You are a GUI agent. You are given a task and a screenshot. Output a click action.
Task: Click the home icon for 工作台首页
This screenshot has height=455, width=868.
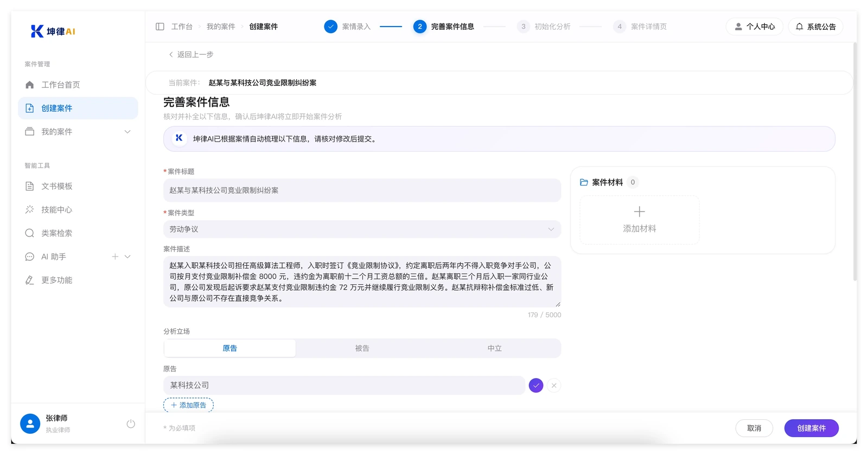point(30,85)
